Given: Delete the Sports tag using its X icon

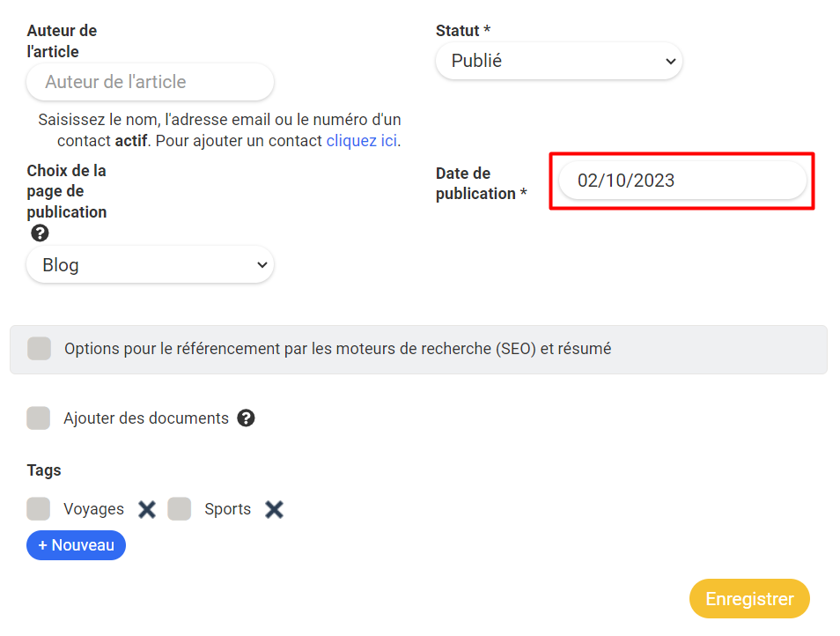Looking at the screenshot, I should (275, 509).
